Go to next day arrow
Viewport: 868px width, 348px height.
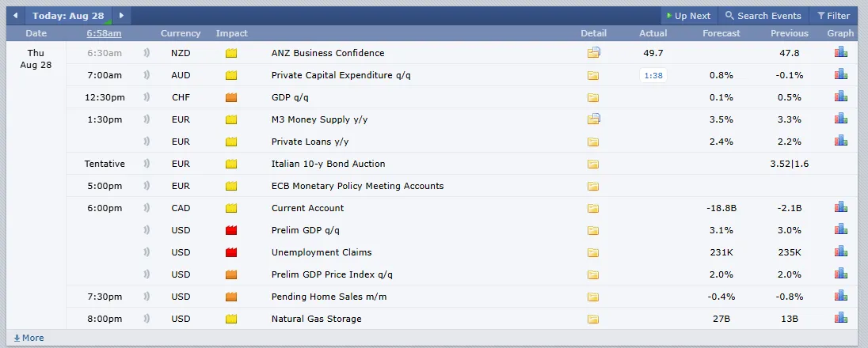point(121,16)
